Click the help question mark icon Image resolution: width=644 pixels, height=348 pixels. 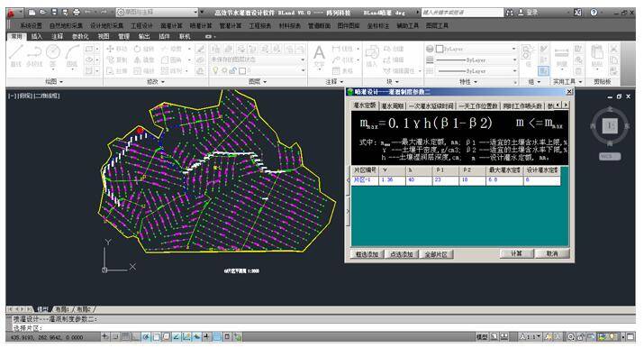coord(594,13)
